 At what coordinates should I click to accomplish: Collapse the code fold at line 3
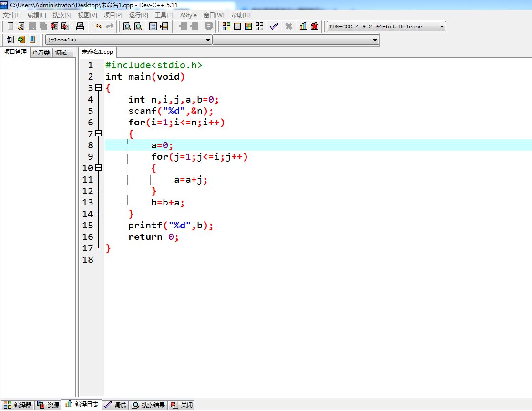[x=98, y=88]
